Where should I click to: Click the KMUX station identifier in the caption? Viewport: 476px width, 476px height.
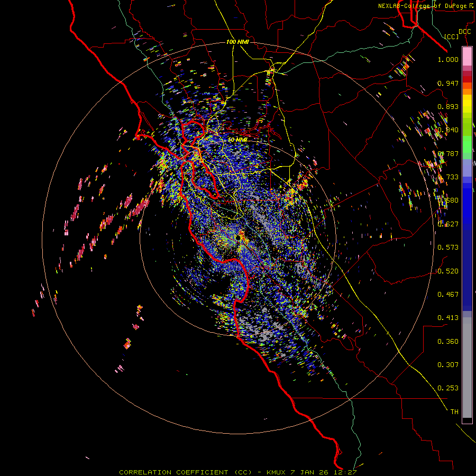coord(276,472)
